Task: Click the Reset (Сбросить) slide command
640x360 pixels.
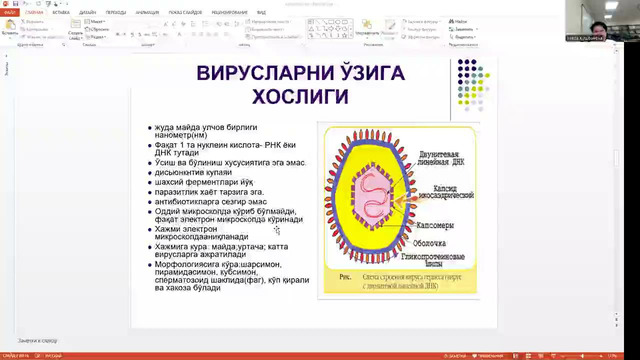Action: click(97, 29)
